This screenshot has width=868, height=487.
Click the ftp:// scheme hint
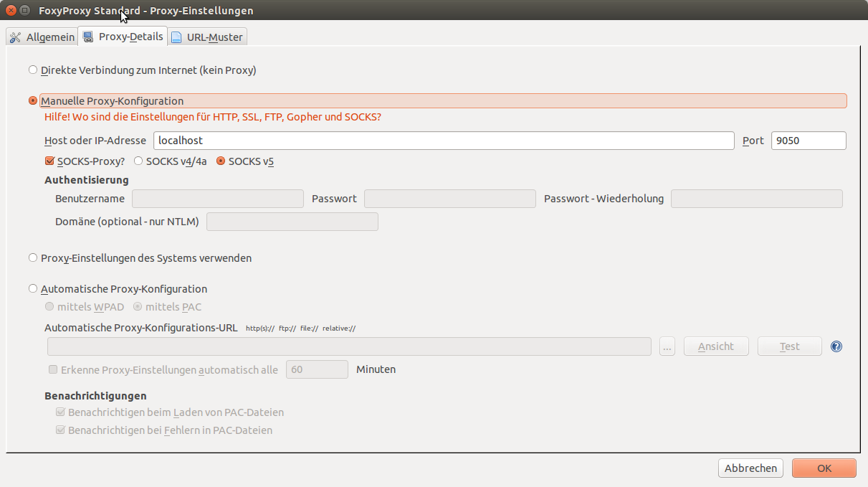[287, 328]
